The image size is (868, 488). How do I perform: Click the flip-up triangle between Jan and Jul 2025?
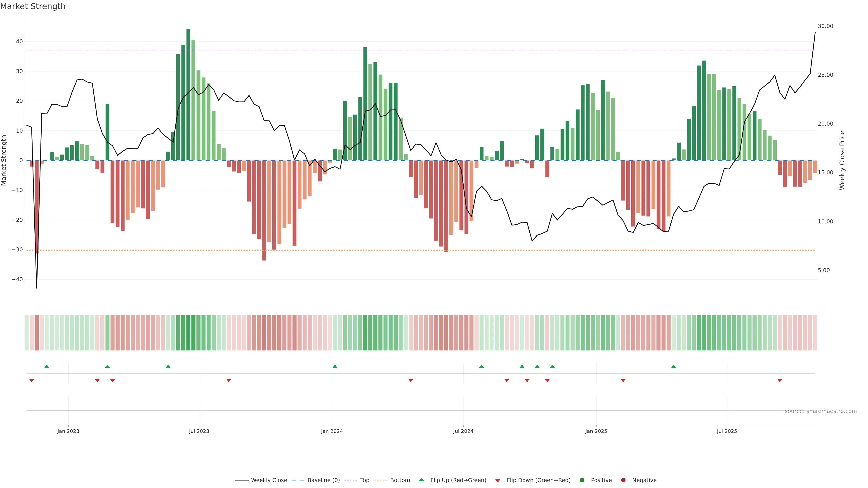coord(674,366)
